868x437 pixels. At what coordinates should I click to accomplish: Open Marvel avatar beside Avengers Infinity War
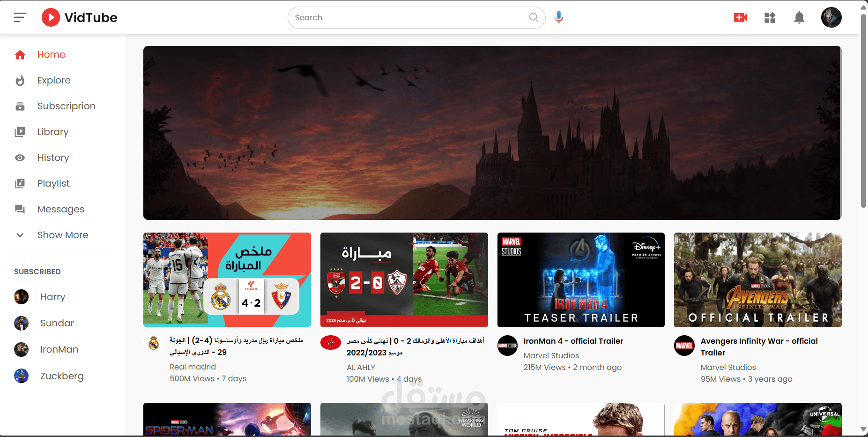pyautogui.click(x=684, y=346)
